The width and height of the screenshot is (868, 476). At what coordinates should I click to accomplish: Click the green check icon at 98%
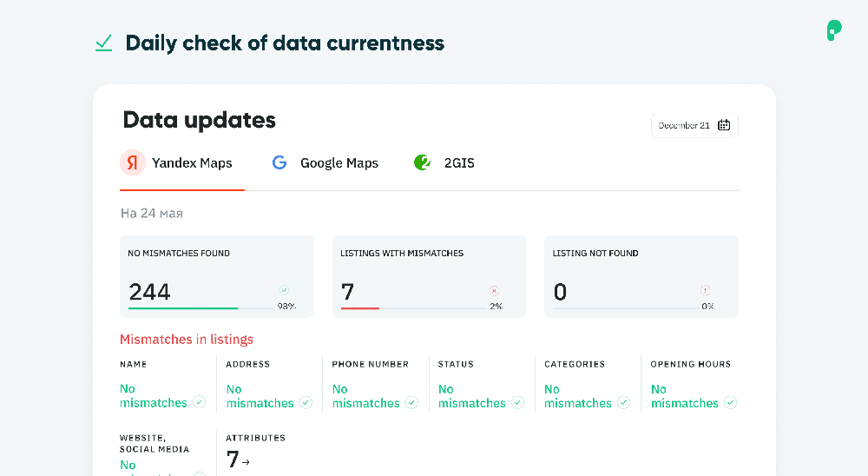284,290
